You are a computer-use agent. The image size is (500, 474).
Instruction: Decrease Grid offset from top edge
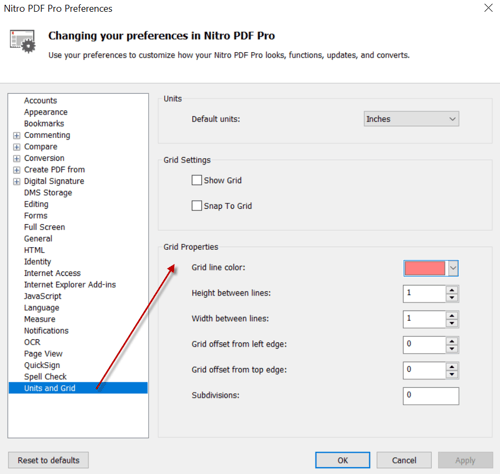click(452, 374)
